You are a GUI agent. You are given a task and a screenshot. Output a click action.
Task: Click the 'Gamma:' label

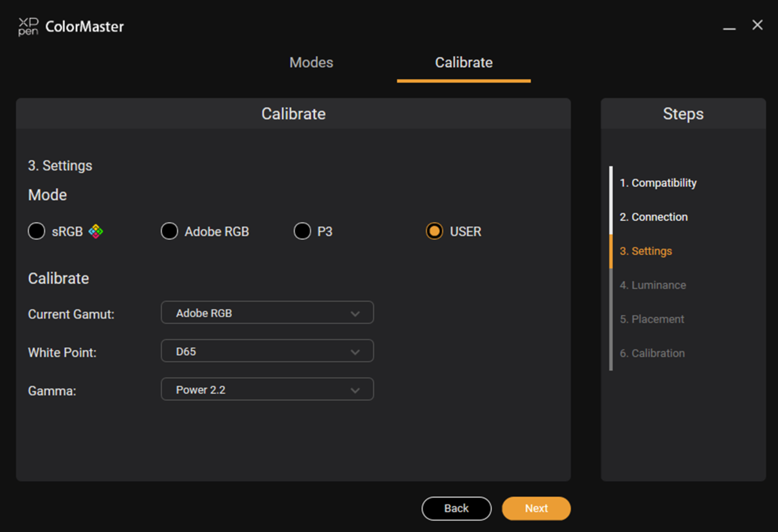[52, 391]
